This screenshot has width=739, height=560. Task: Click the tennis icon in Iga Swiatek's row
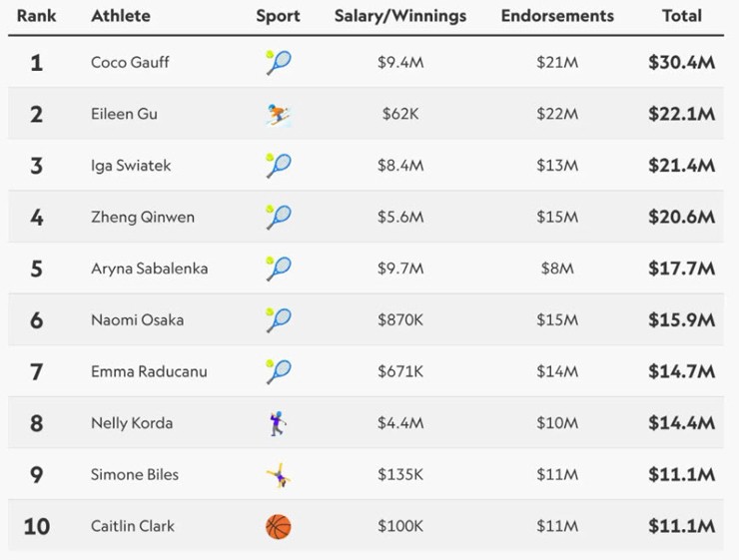coord(278,165)
